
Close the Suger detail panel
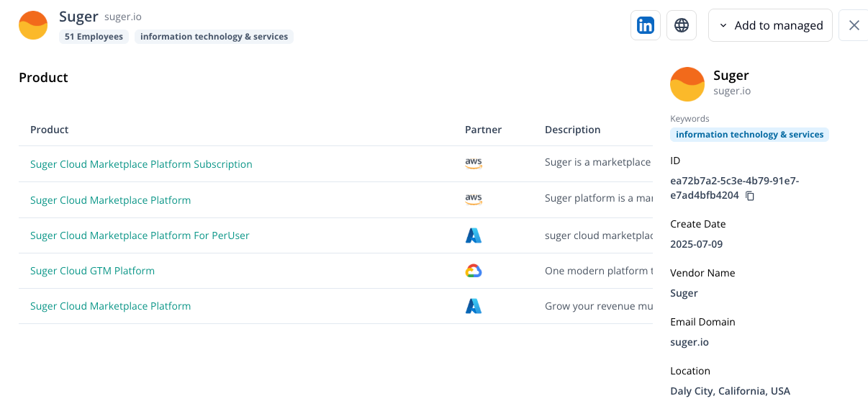tap(854, 25)
